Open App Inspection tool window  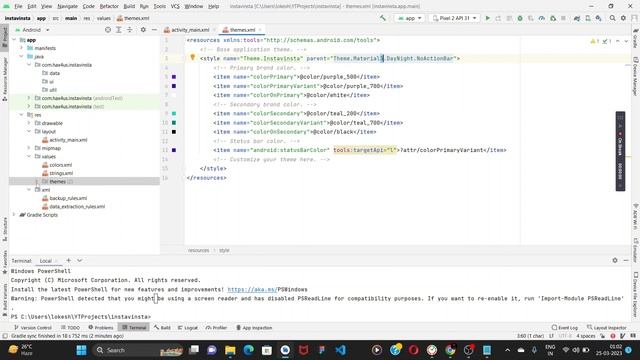click(x=254, y=327)
